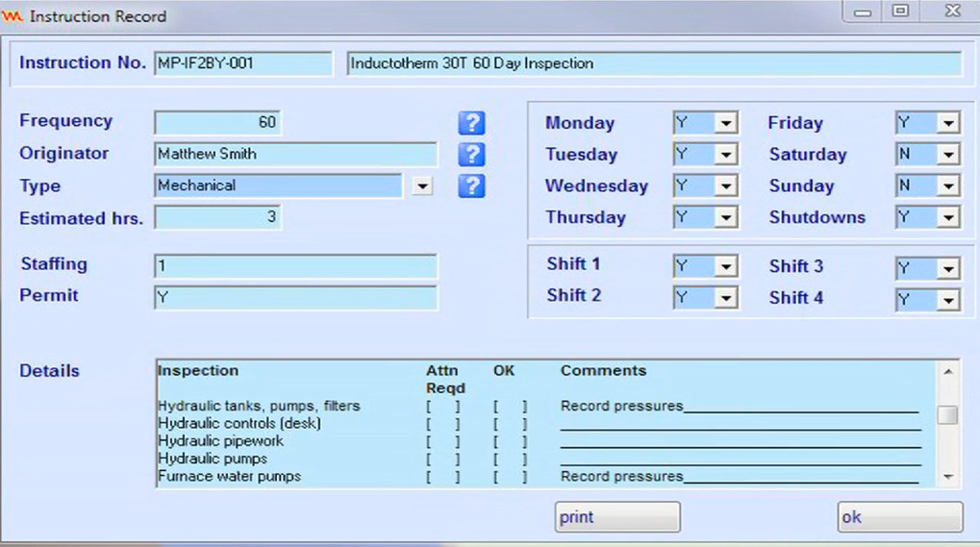This screenshot has height=547, width=980.
Task: Click into the Staffing field
Action: (x=295, y=266)
